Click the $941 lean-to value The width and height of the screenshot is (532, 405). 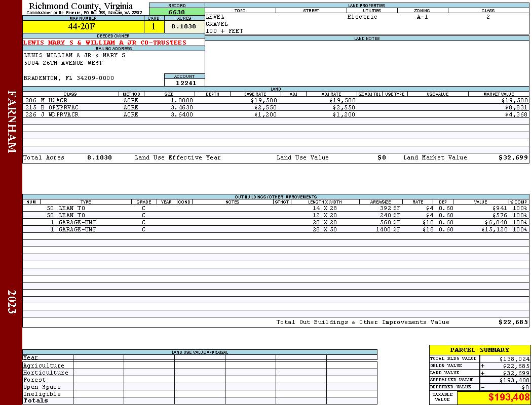[500, 208]
